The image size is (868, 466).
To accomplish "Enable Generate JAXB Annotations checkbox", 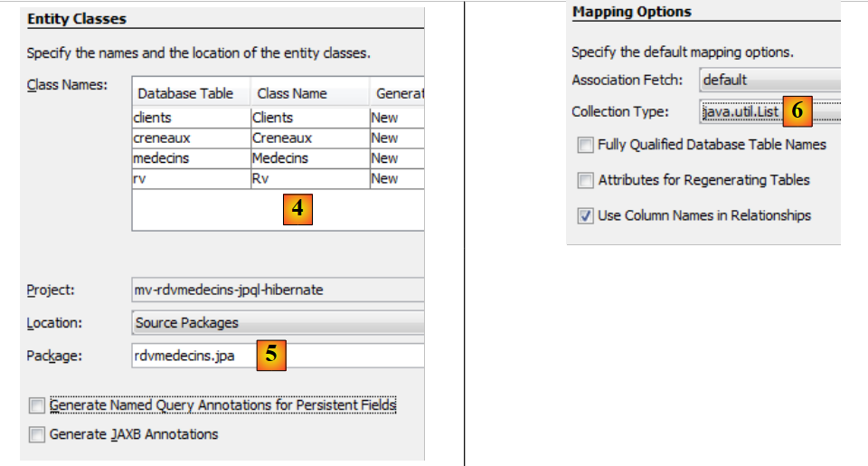I will [37, 434].
